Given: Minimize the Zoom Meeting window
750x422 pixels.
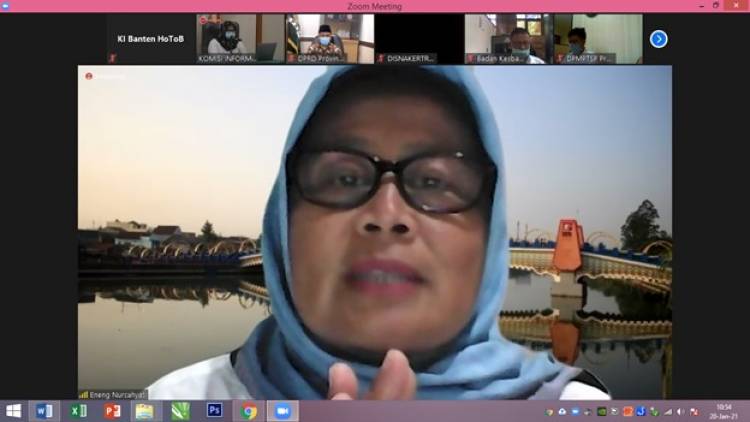Looking at the screenshot, I should point(701,6).
